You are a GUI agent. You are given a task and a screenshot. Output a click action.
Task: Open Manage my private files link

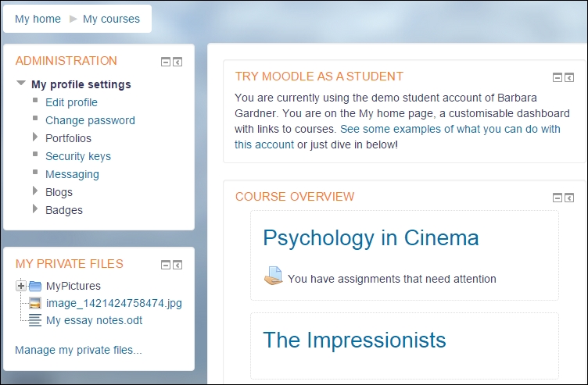point(78,350)
